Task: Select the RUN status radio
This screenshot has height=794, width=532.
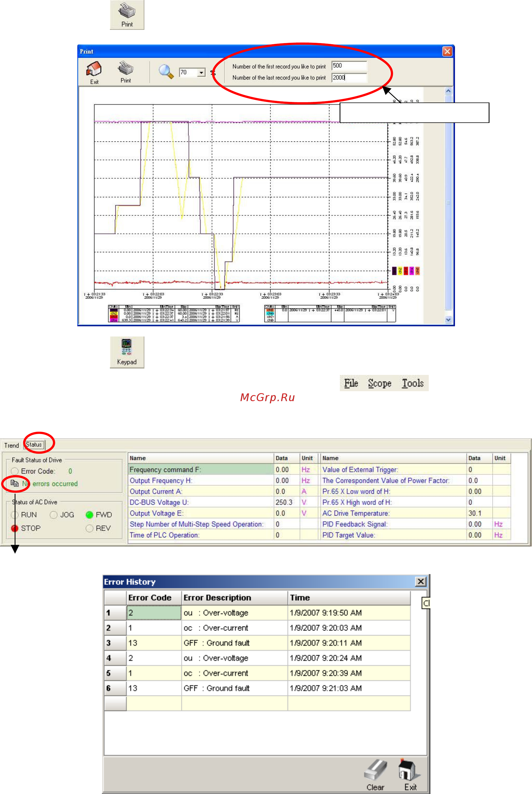Action: click(x=15, y=515)
